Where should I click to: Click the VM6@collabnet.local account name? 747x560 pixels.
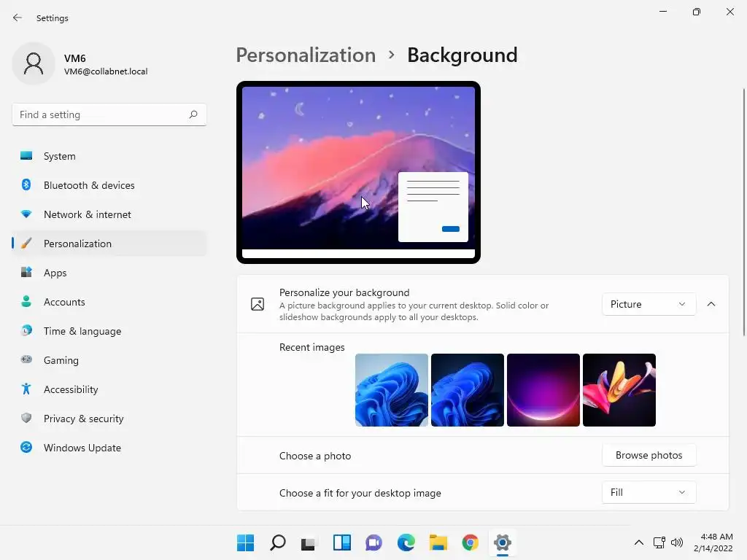[x=106, y=71]
